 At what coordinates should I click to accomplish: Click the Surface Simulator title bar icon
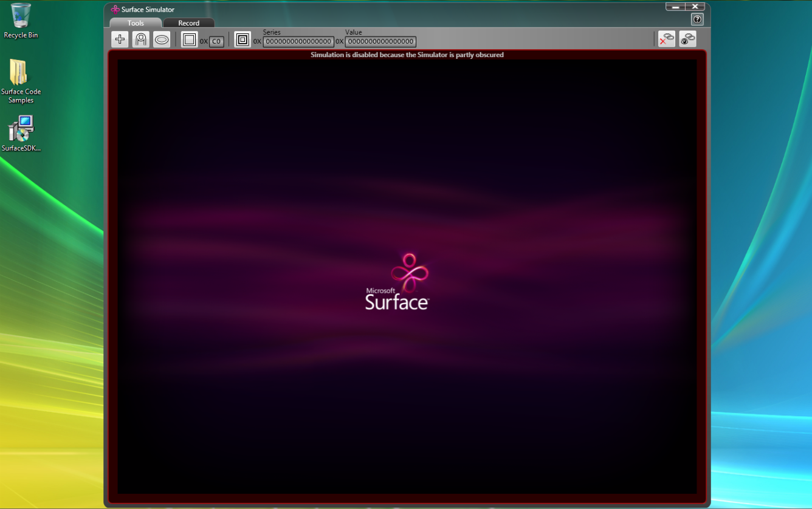tap(115, 10)
